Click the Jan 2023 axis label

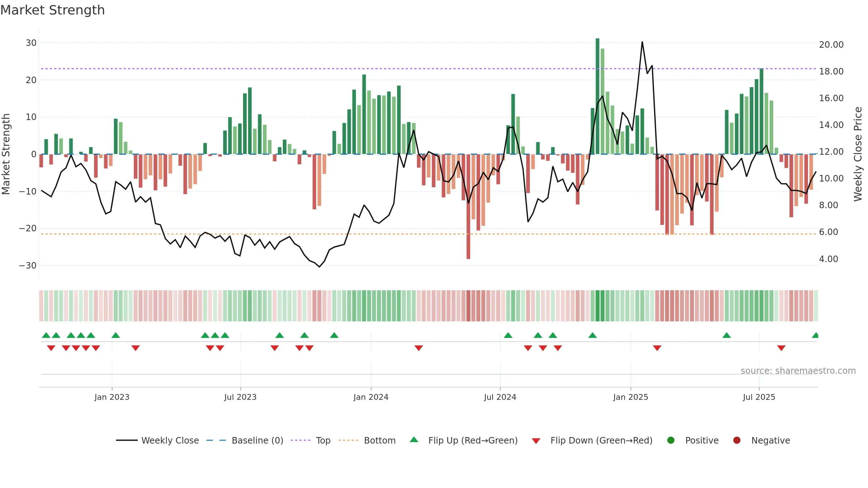pos(112,397)
